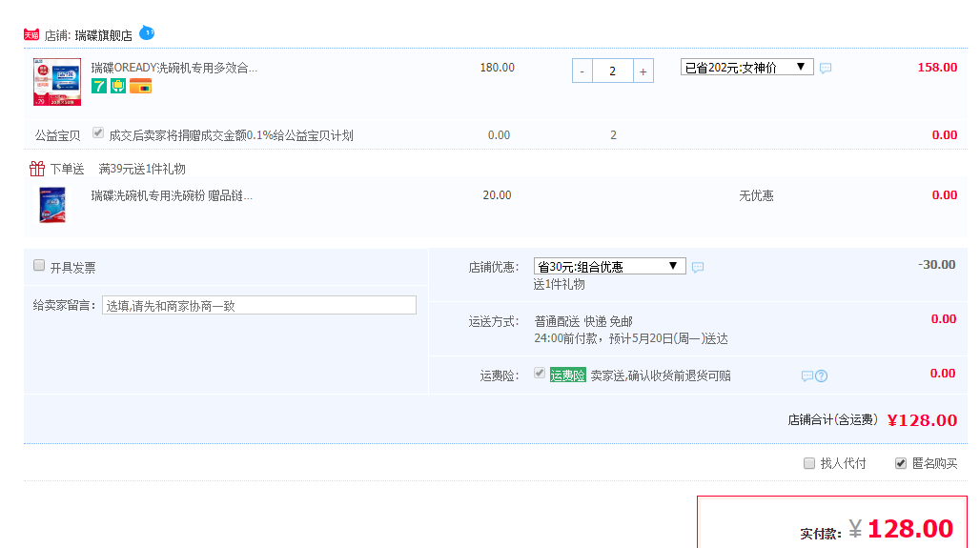Open gift link 瑞碟洗碗机专用洗碗粉 赠品链...
This screenshot has width=980, height=548.
pos(172,195)
